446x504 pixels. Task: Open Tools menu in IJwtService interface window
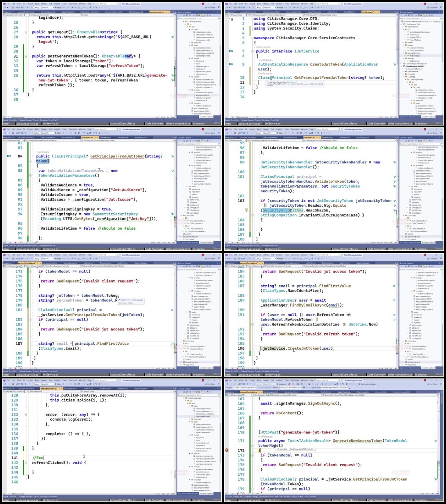click(x=286, y=4)
